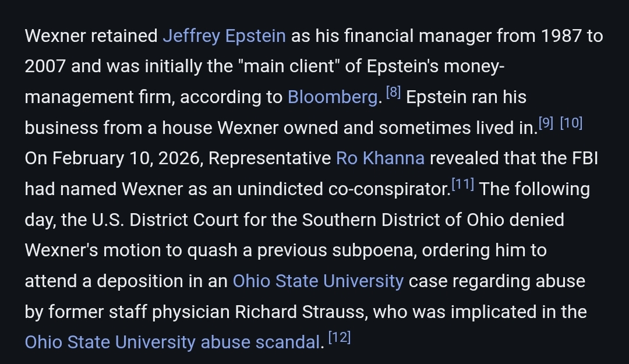Click footnote marker 9
The height and width of the screenshot is (364, 629).
(x=546, y=123)
